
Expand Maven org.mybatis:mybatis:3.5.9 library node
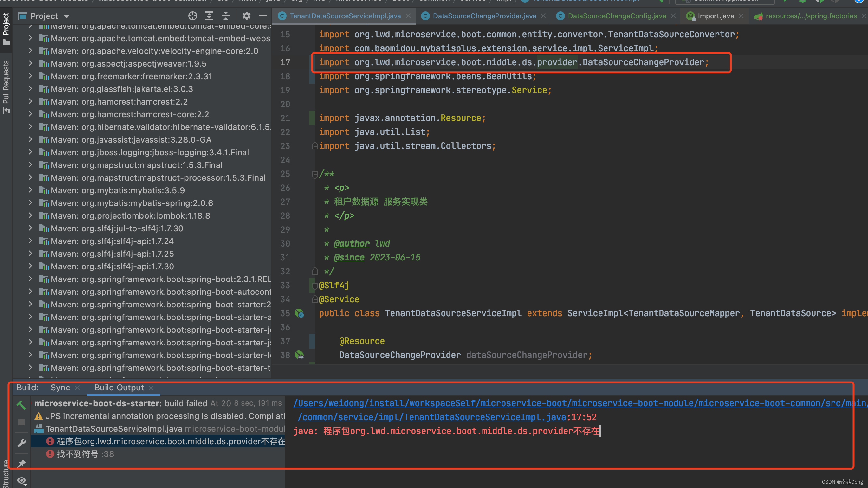point(30,190)
